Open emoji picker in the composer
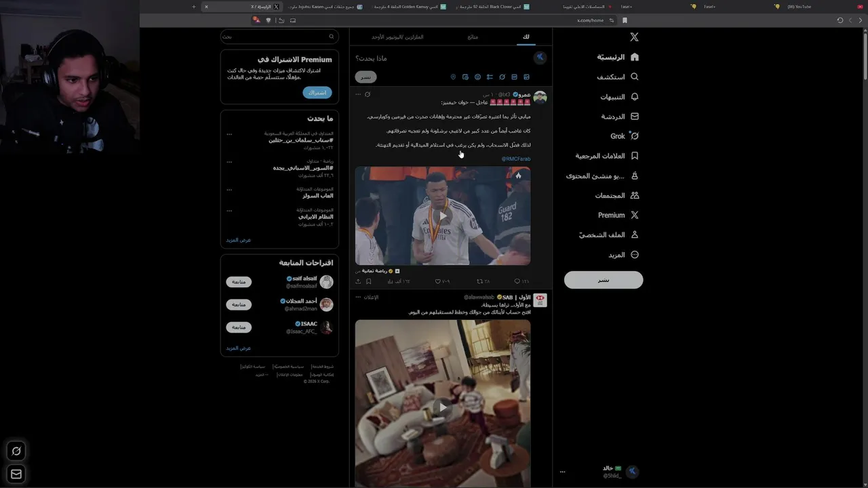This screenshot has height=488, width=868. point(477,77)
